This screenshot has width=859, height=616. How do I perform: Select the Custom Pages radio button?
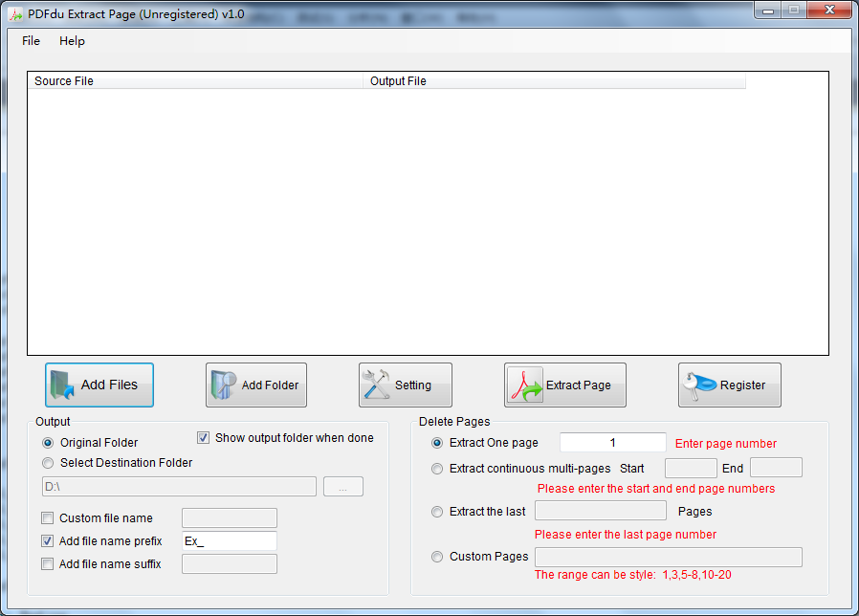tap(437, 557)
